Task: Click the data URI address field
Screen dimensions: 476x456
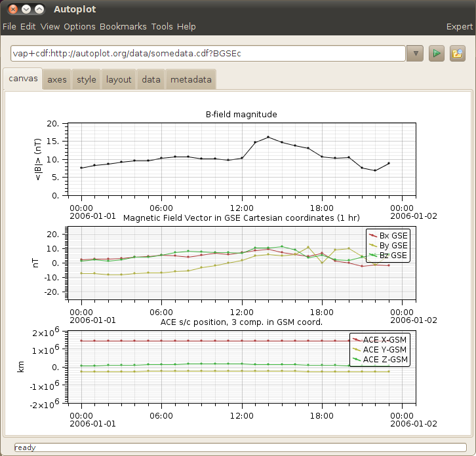Action: pyautogui.click(x=208, y=53)
